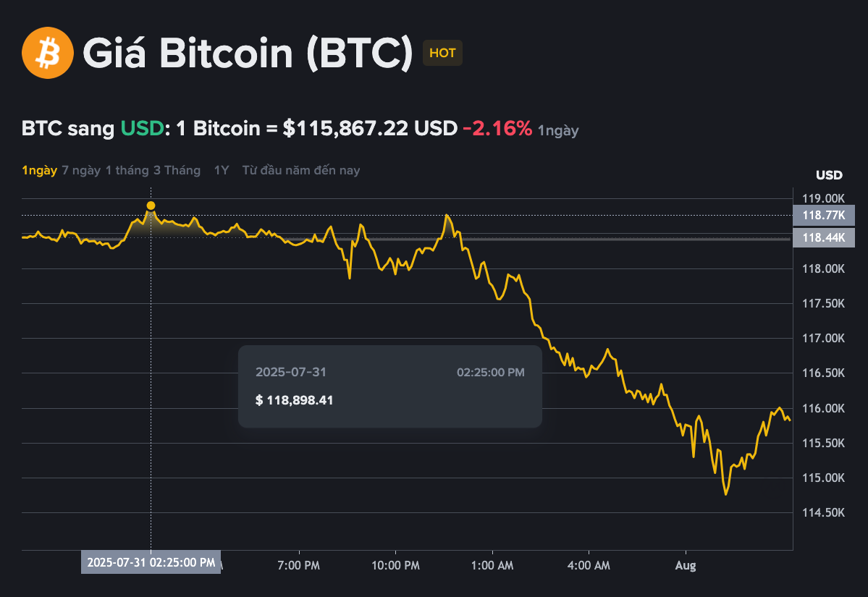The image size is (868, 597).
Task: Select the 3 Tháng time range
Action: click(177, 170)
